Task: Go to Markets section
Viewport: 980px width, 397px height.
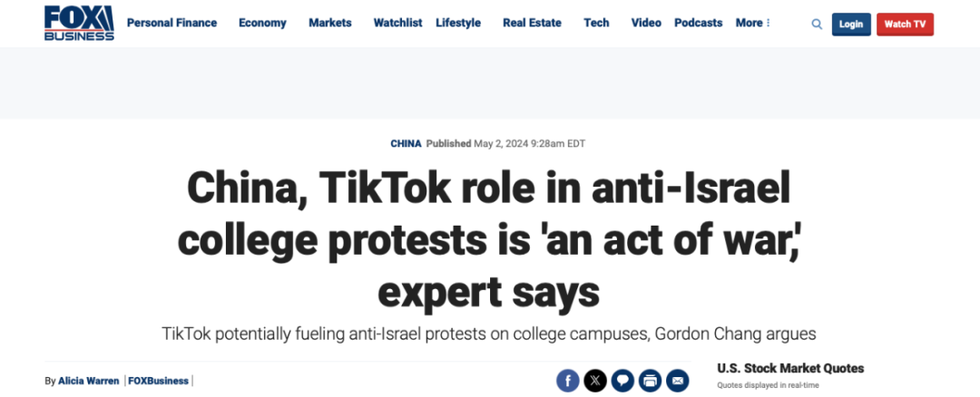Action: (x=330, y=23)
